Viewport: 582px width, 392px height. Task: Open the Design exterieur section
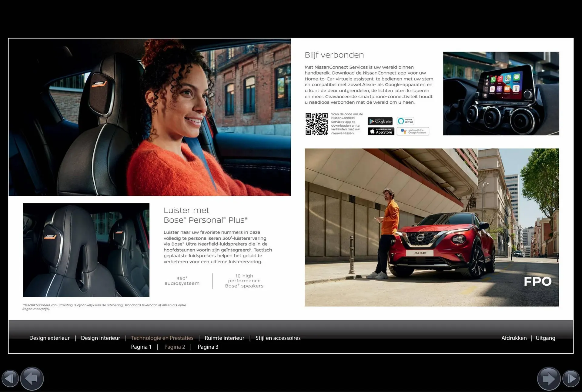pyautogui.click(x=49, y=338)
